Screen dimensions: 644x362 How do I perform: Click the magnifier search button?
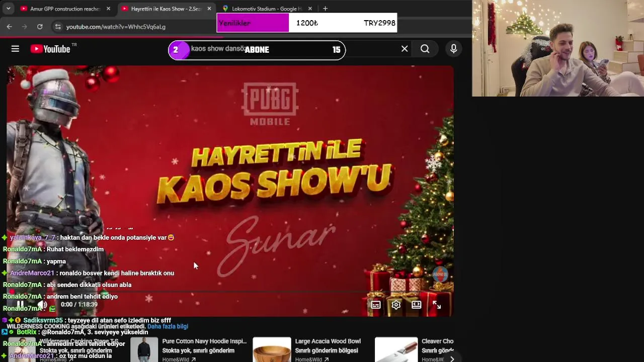click(x=425, y=49)
